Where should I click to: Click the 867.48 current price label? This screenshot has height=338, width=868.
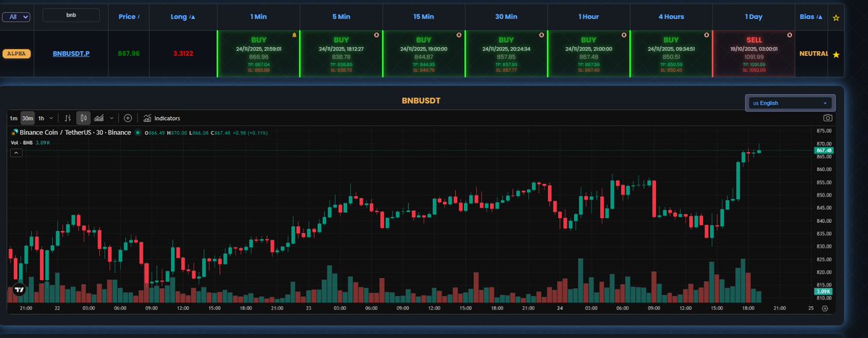(x=824, y=151)
